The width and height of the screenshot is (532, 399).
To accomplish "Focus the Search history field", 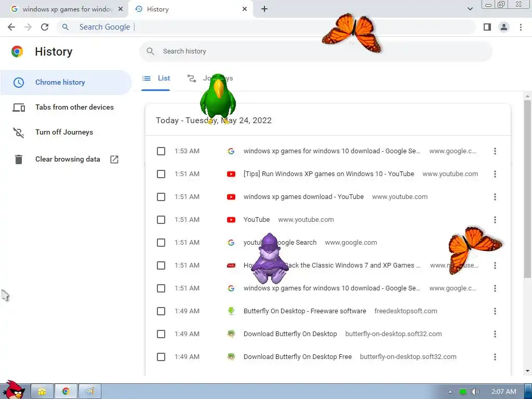I will point(315,51).
